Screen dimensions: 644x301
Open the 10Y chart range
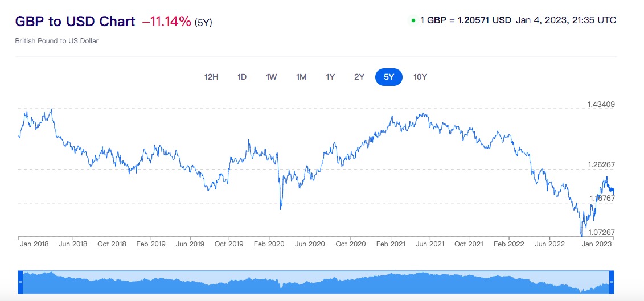420,77
